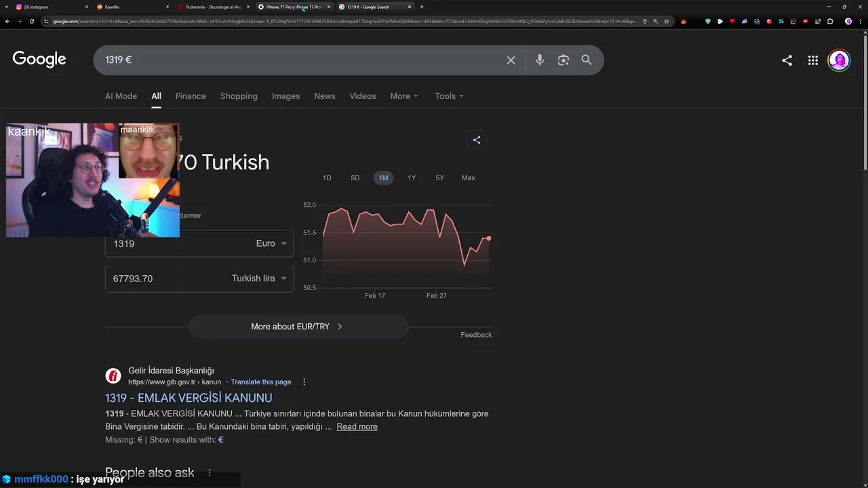The width and height of the screenshot is (868, 488).
Task: Open three-dot menu next to Gelir İdaresi result
Action: tap(304, 382)
